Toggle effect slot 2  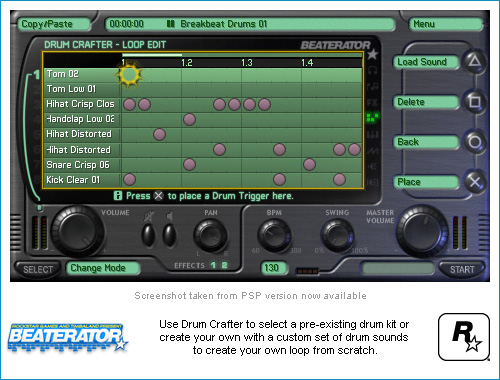tap(224, 265)
